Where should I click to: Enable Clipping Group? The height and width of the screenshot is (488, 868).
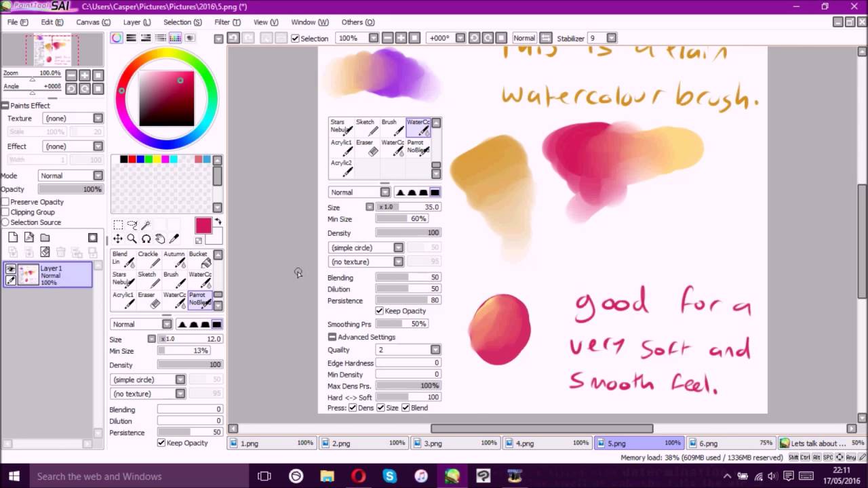coord(6,212)
